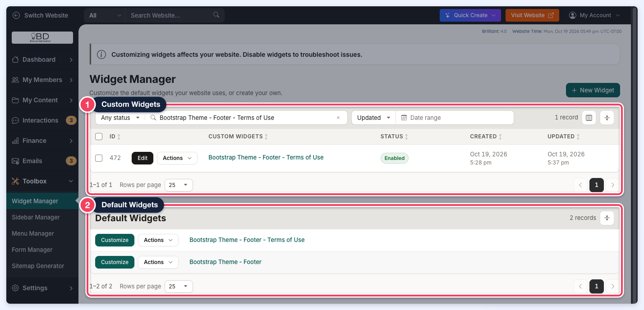Sort by Created column arrows icon
The width and height of the screenshot is (644, 310).
click(500, 137)
